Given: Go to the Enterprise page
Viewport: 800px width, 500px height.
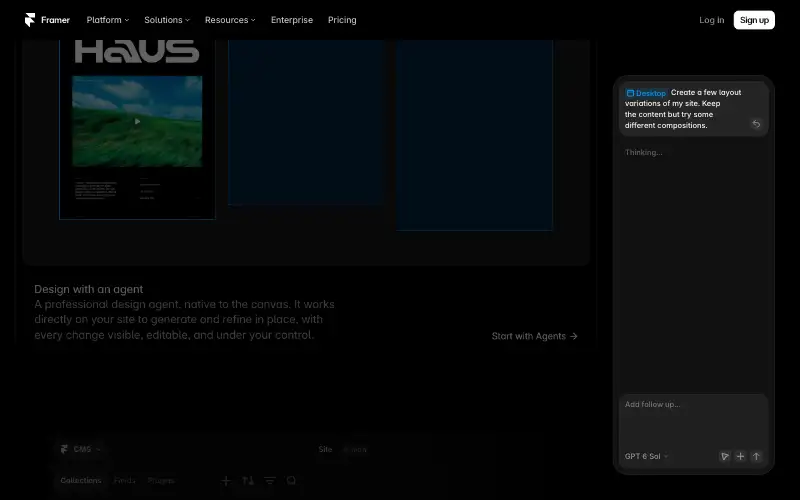Looking at the screenshot, I should [x=292, y=20].
